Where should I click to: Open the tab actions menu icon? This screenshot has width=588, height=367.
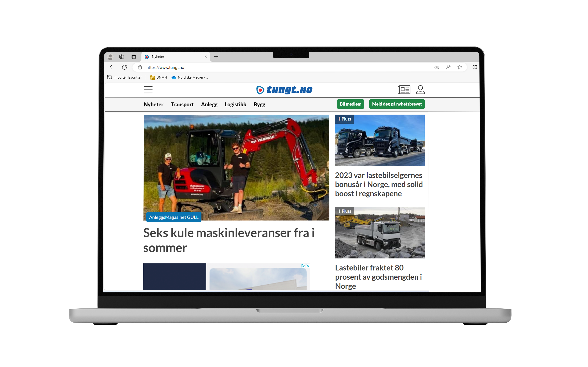tap(134, 57)
